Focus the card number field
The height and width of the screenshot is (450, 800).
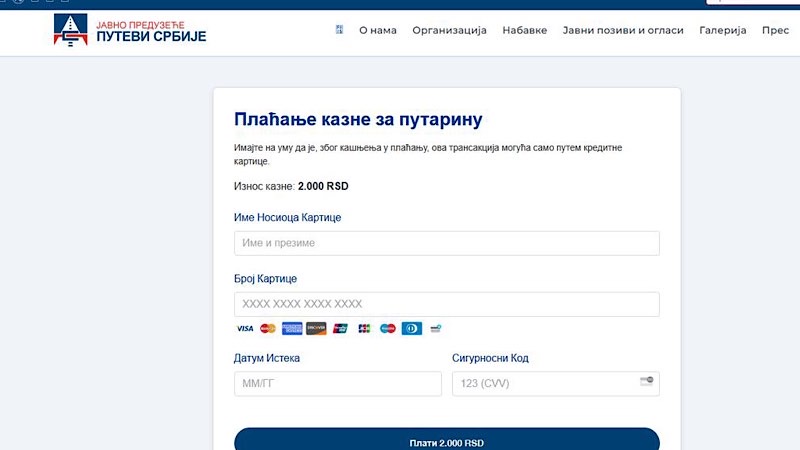[x=447, y=304]
